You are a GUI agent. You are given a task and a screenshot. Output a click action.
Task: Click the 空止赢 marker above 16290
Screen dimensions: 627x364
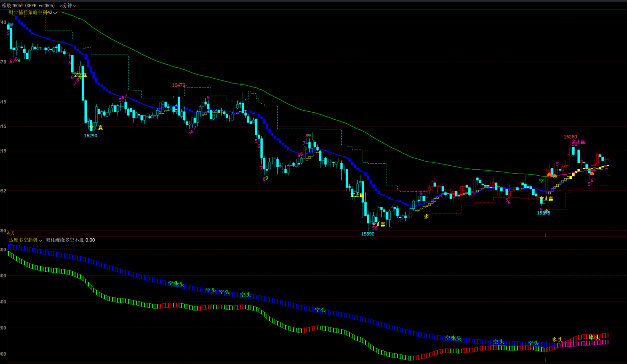96,128
